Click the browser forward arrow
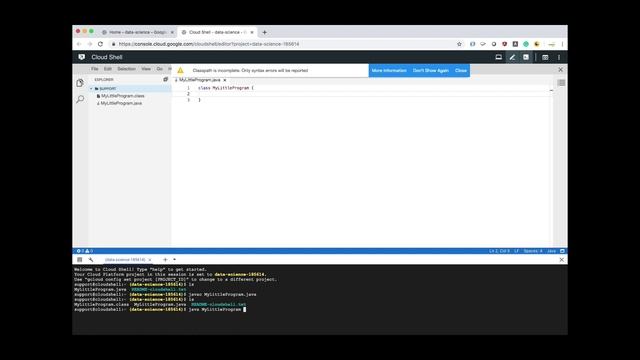 [x=90, y=44]
